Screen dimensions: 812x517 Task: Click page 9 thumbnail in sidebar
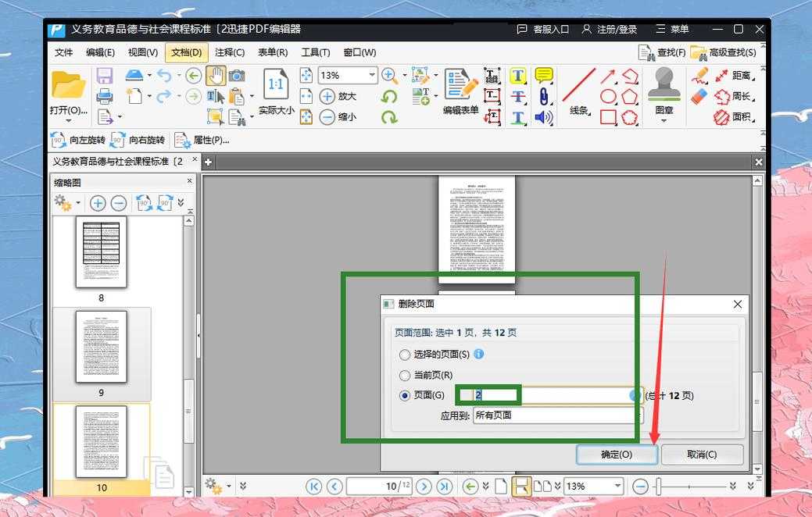[x=101, y=348]
